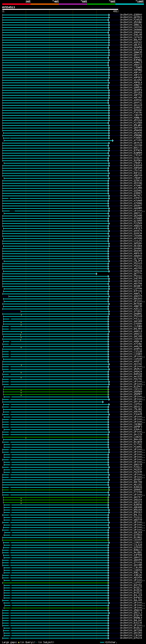Click hit UniRef100_C6T429
Viewport: 146px width, 644px height.
click(131, 37)
